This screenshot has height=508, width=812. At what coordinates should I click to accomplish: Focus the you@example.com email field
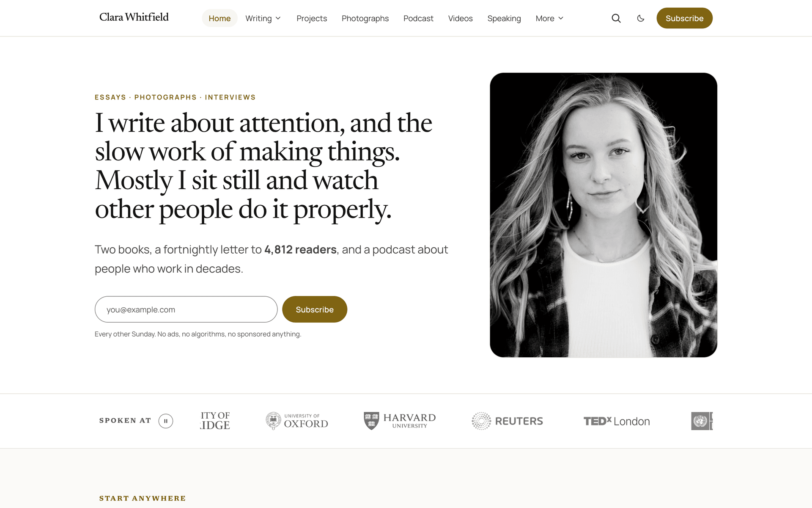(x=186, y=309)
